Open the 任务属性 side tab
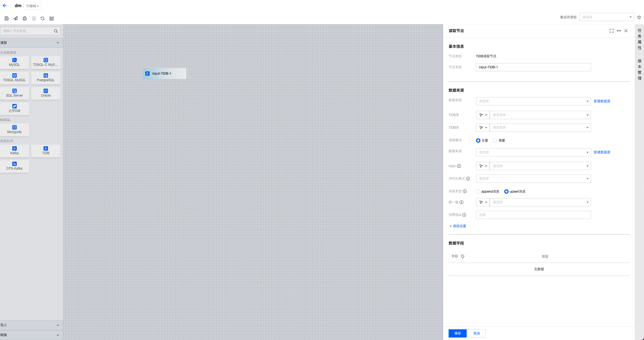Viewport: 644px width, 340px height. pyautogui.click(x=640, y=39)
